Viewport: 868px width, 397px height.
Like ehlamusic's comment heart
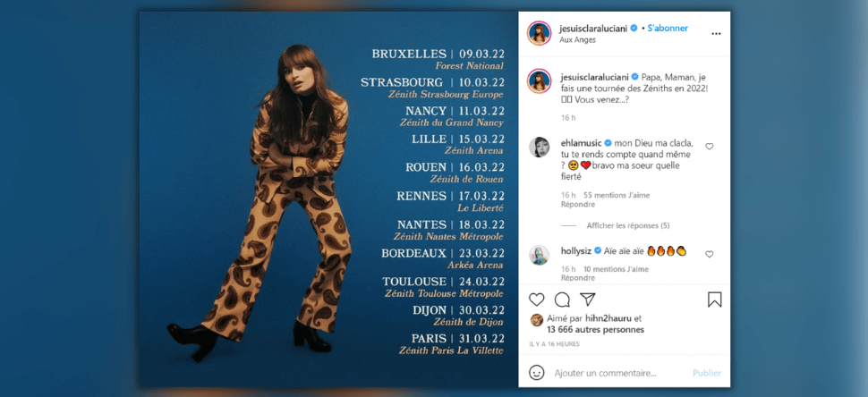pyautogui.click(x=709, y=147)
